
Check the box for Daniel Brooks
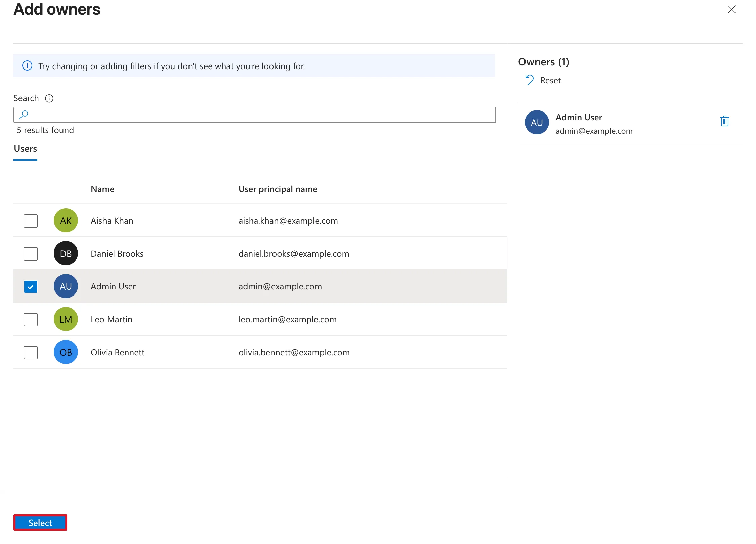[31, 254]
